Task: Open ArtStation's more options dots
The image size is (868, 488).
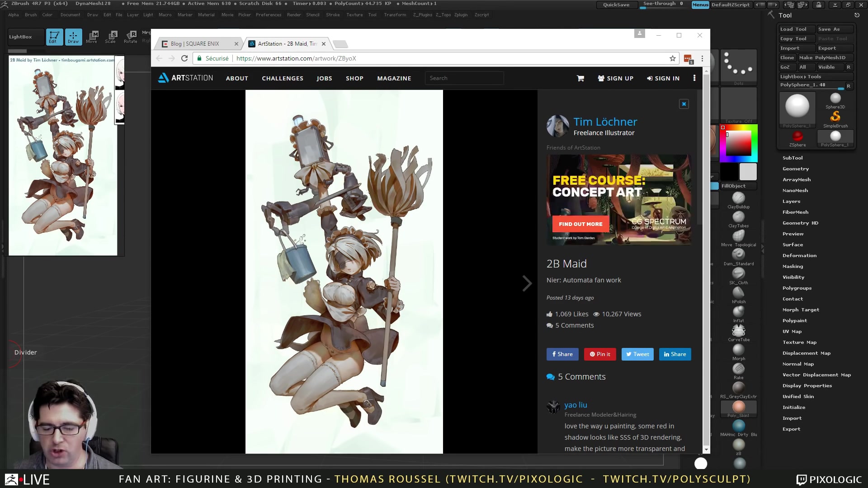Action: (694, 78)
